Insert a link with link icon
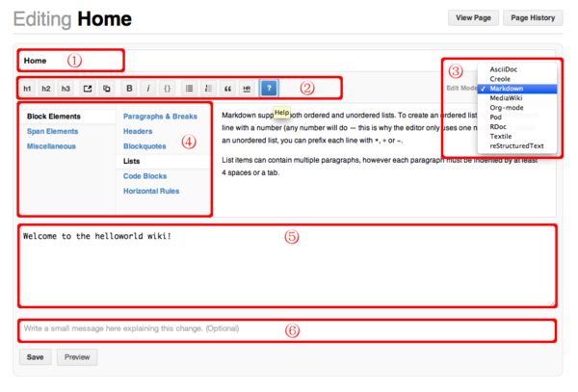The image size is (578, 392). [x=88, y=89]
